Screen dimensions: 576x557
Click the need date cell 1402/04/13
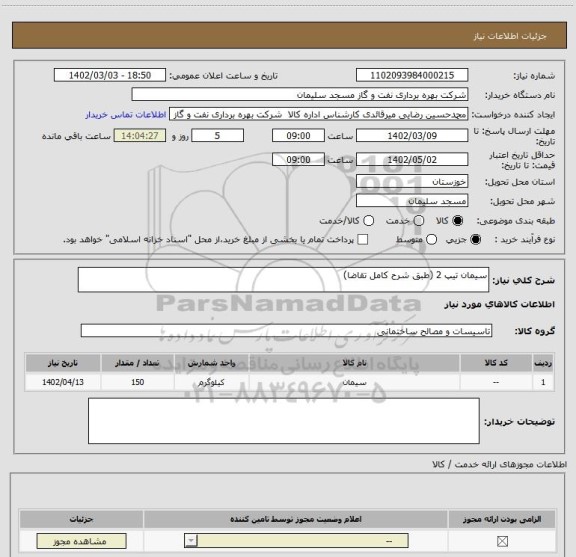63,382
